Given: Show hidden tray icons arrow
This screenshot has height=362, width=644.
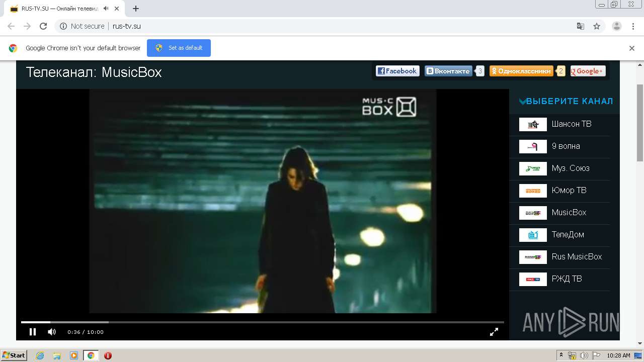Looking at the screenshot, I should [561, 355].
